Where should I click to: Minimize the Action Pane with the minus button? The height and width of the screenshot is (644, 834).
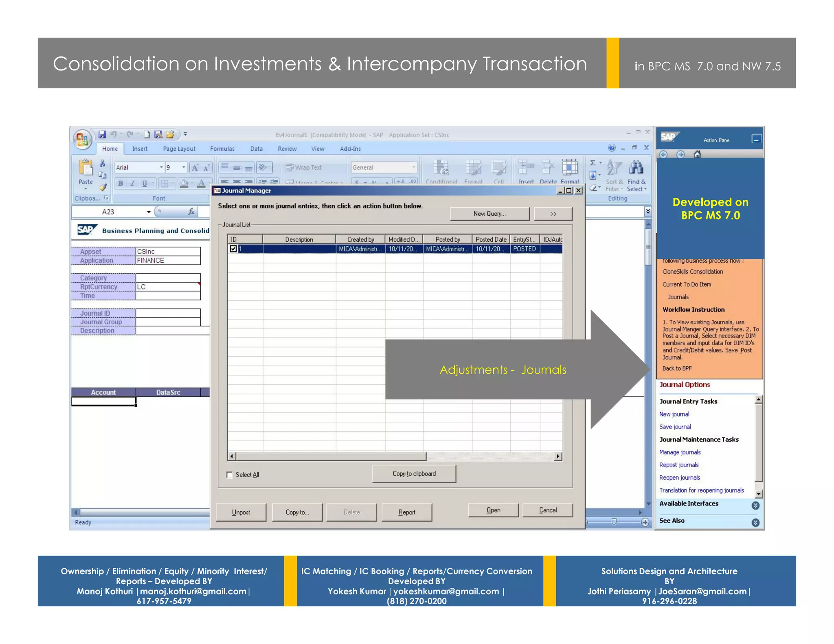pos(756,139)
